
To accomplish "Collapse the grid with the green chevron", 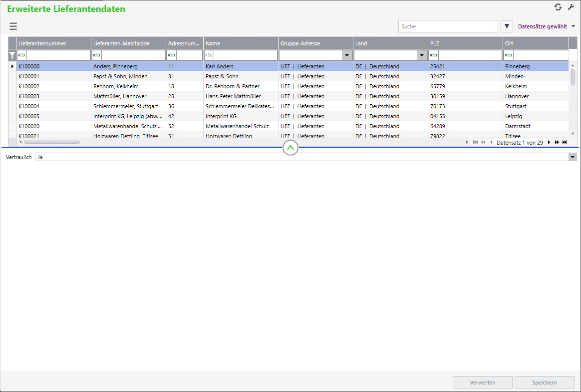I will pyautogui.click(x=290, y=148).
